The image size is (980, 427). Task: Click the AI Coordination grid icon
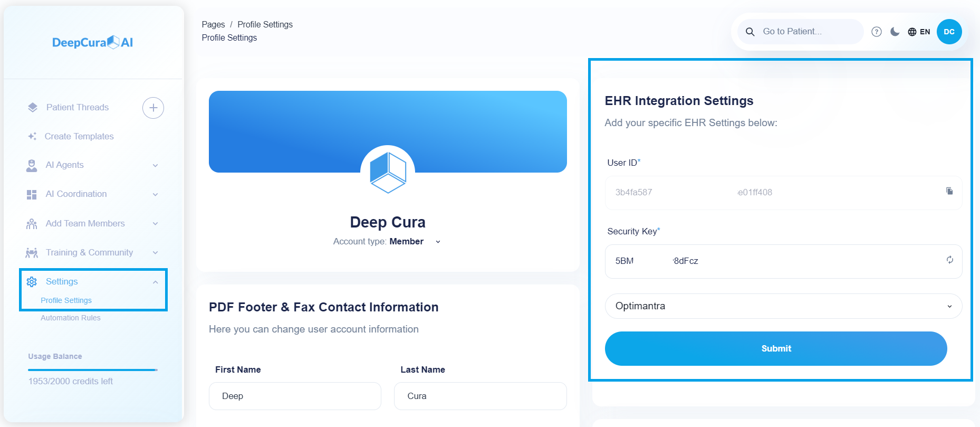pyautogui.click(x=32, y=194)
